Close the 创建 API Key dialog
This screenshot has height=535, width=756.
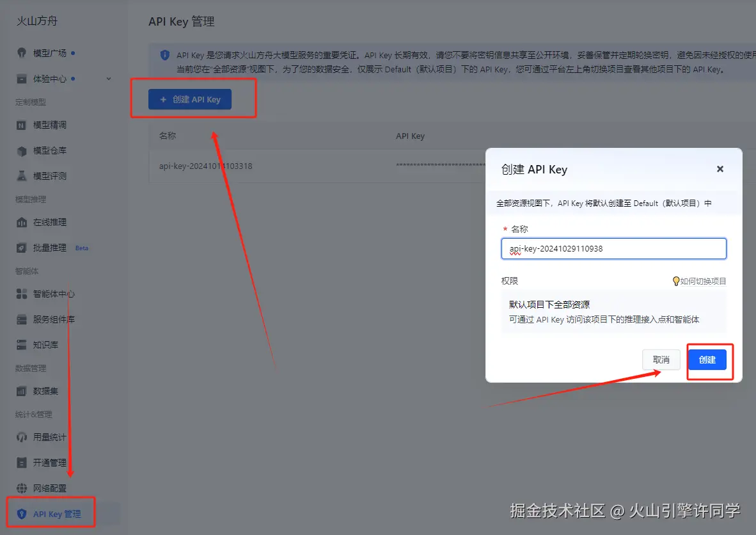click(x=720, y=169)
